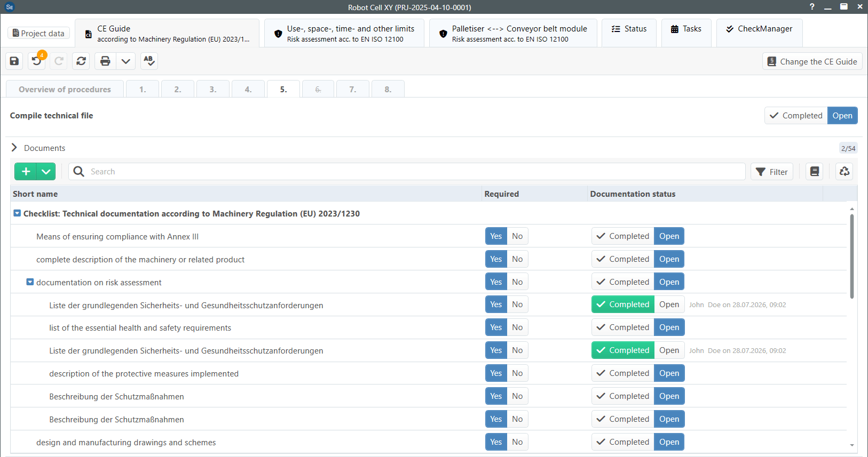Undo the last change (badge 4)
Image resolution: width=868 pixels, height=457 pixels.
coord(37,61)
